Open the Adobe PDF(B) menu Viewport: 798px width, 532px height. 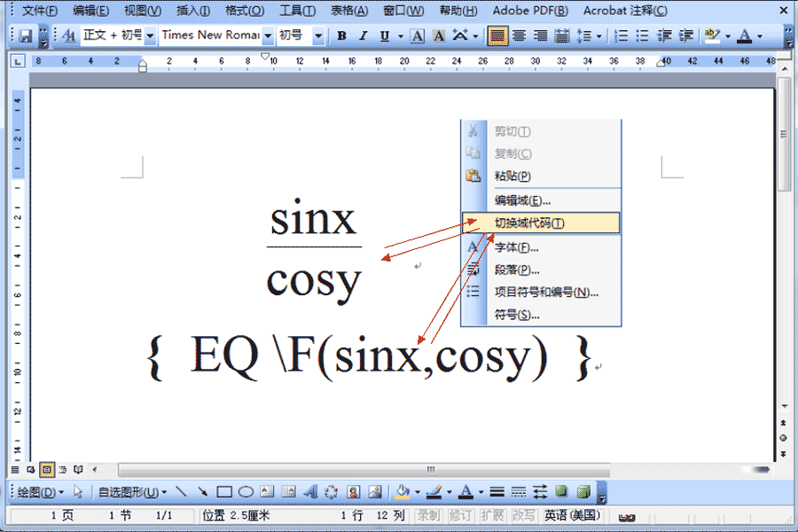coord(530,11)
